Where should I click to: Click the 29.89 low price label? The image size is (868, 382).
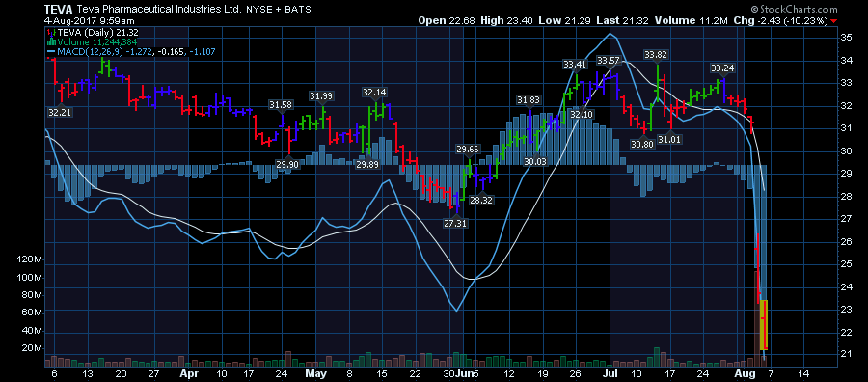[368, 164]
